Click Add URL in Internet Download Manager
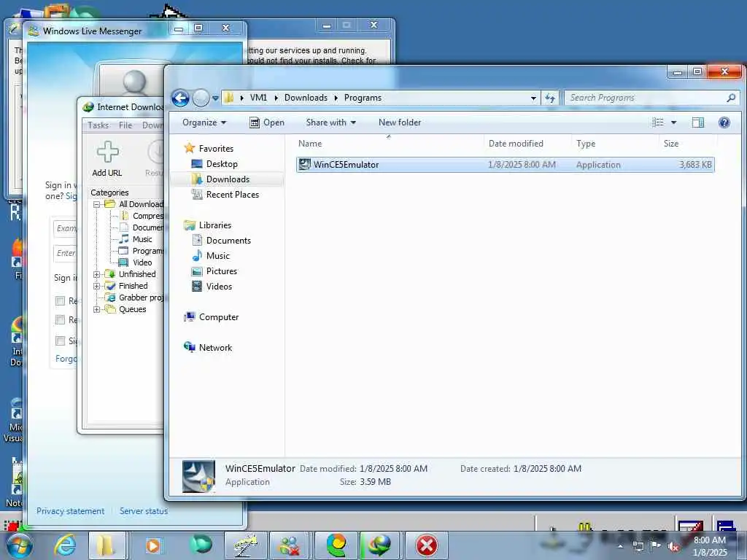Screen dimensions: 747x560 tap(107, 159)
